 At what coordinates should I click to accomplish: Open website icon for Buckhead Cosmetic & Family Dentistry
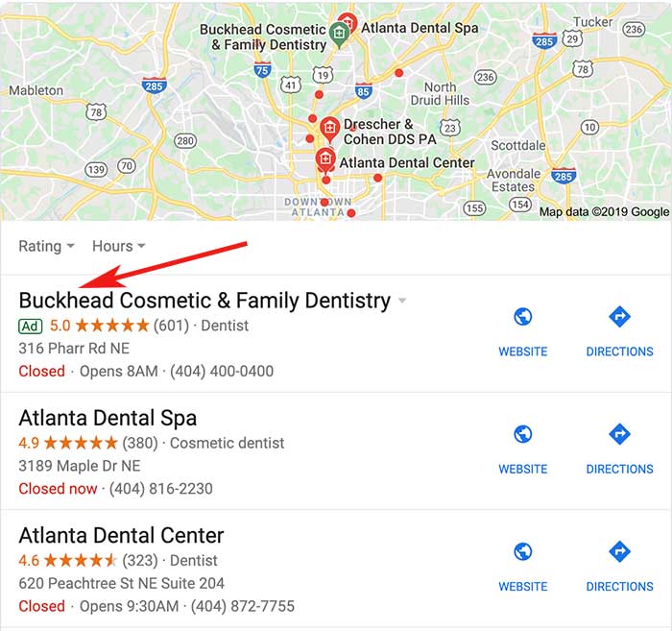[523, 317]
